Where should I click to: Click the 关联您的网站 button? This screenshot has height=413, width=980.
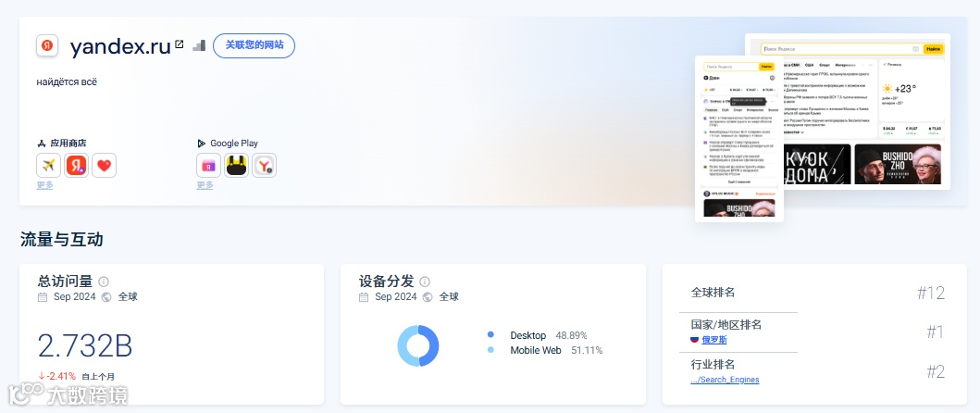(x=254, y=45)
